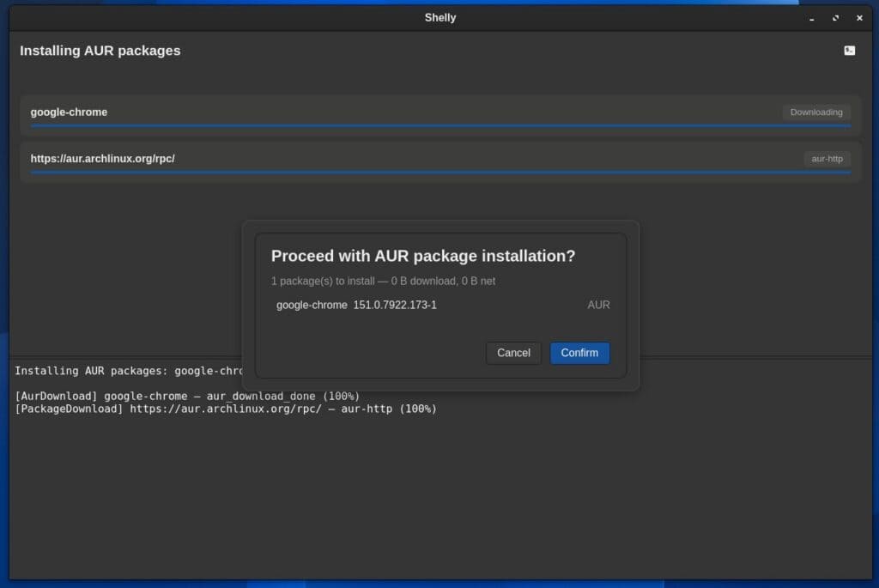
Task: Select the aur-http status badge
Action: (827, 159)
